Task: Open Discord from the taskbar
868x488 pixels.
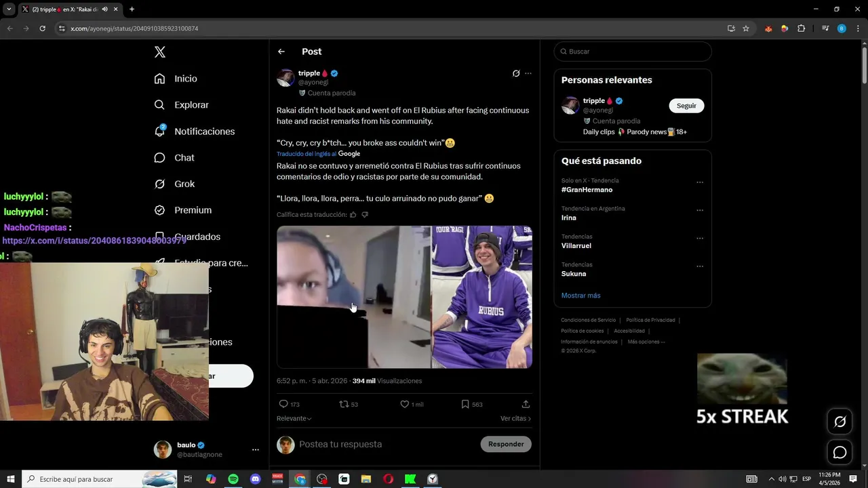Action: [x=255, y=479]
